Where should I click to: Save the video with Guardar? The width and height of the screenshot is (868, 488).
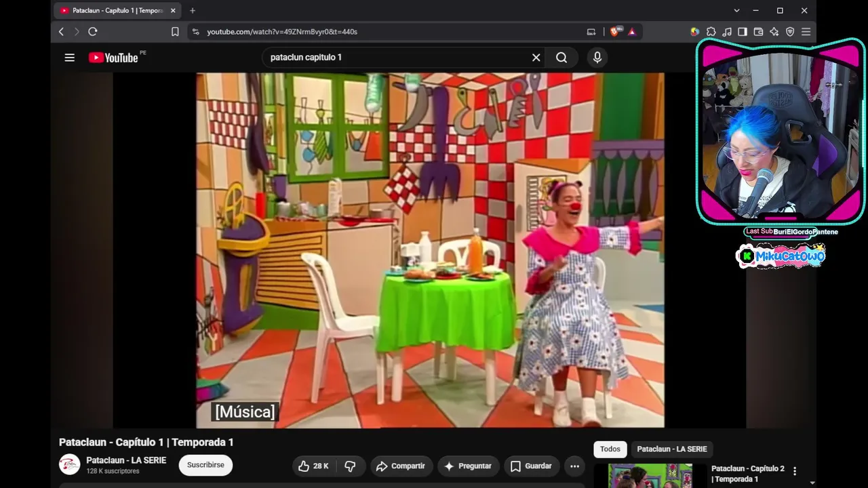531,466
